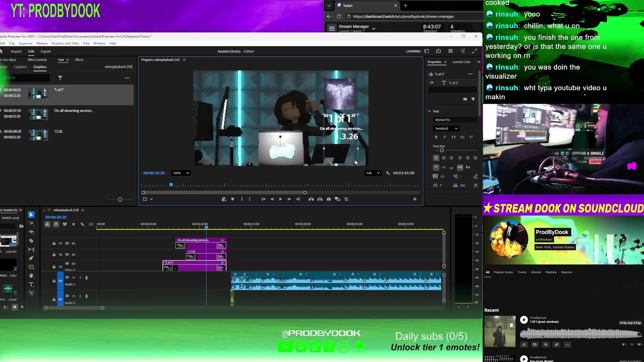The height and width of the screenshot is (362, 644).
Task: Switch to Import workspace
Action: pyautogui.click(x=16, y=51)
